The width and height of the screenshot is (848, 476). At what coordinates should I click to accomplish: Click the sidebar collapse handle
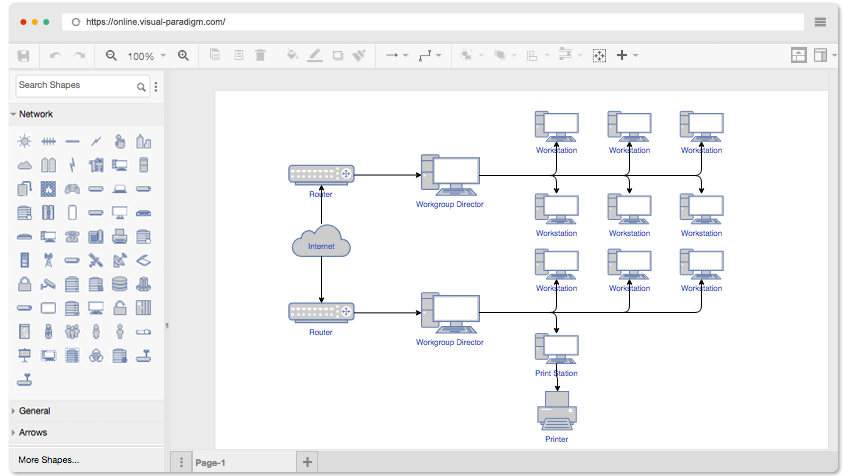point(167,326)
